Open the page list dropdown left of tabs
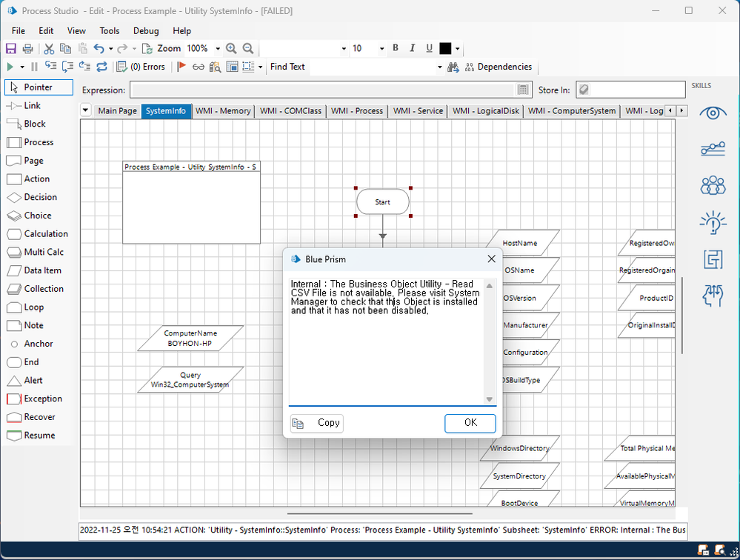 coord(86,111)
